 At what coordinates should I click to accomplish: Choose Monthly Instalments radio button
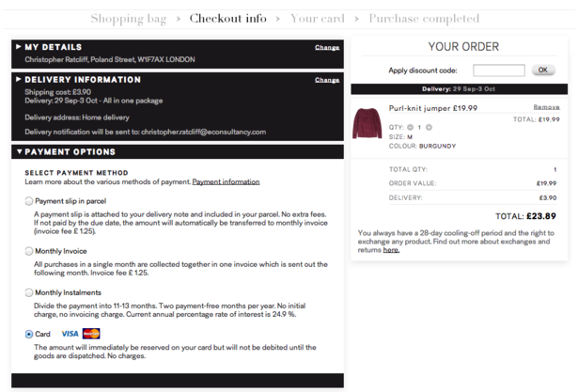coord(29,293)
